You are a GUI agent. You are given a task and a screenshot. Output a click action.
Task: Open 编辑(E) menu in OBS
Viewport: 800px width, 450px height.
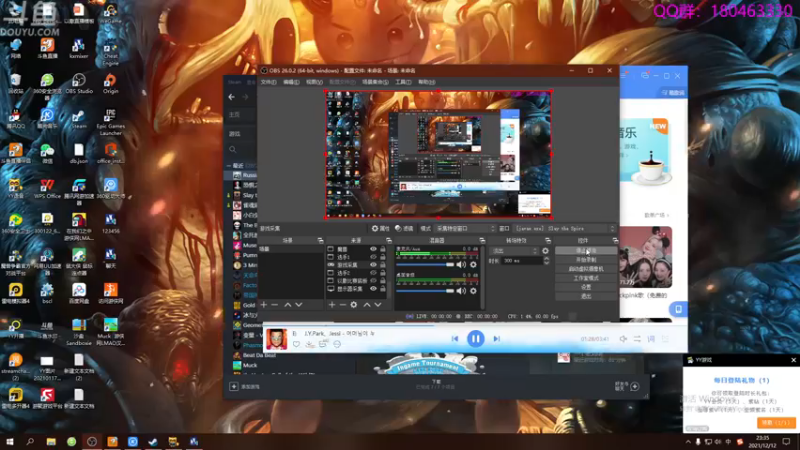pyautogui.click(x=291, y=82)
